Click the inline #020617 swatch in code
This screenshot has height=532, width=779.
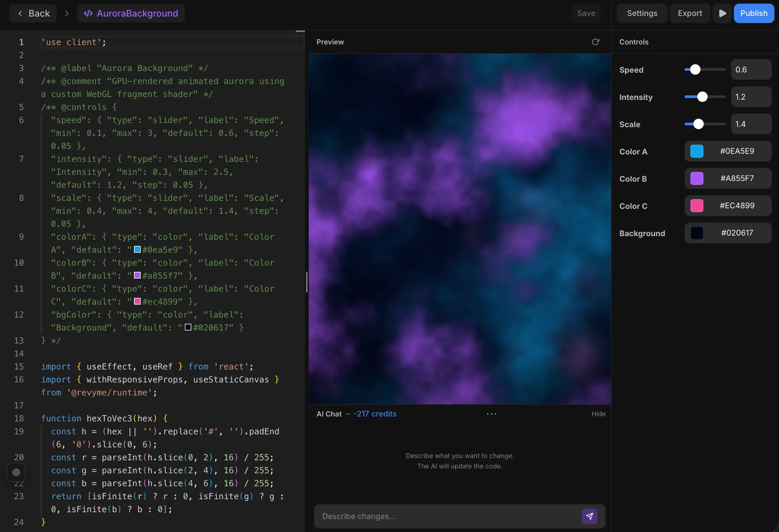[x=188, y=327]
